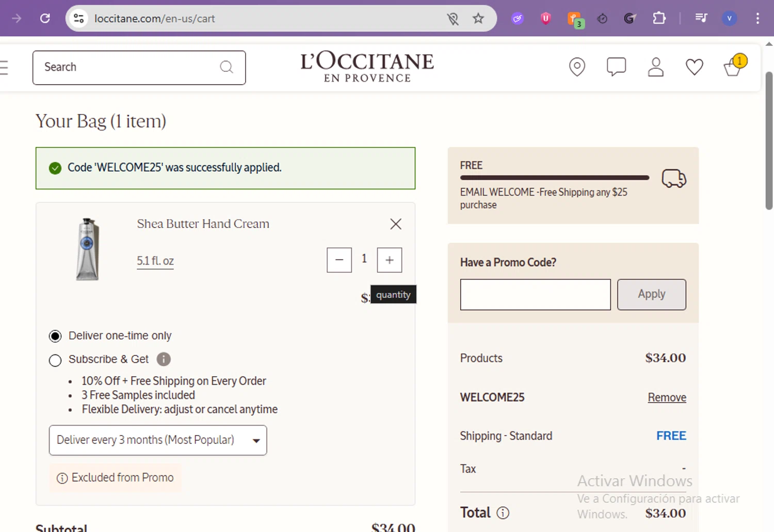Open the store locator pin icon

(x=577, y=67)
